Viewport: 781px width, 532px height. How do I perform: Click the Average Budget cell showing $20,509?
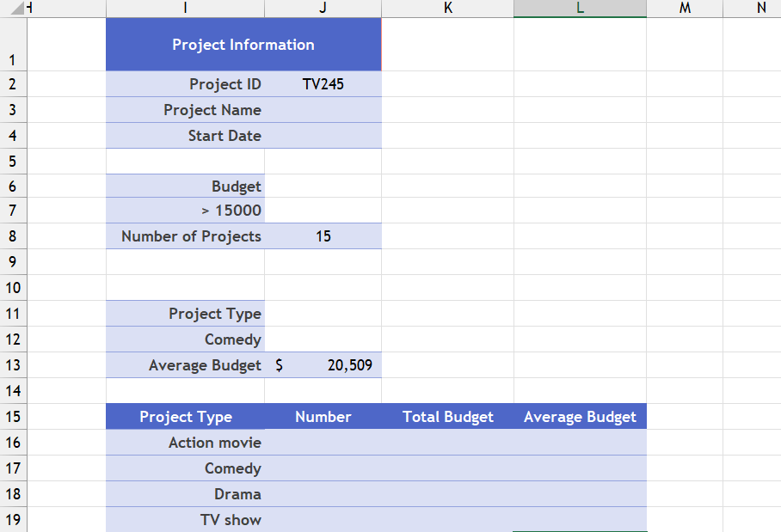point(323,364)
